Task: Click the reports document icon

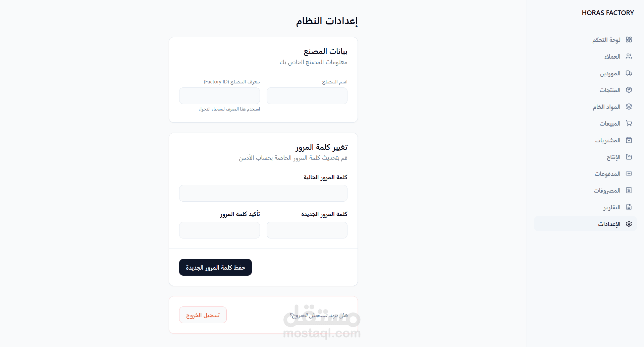Action: click(629, 207)
